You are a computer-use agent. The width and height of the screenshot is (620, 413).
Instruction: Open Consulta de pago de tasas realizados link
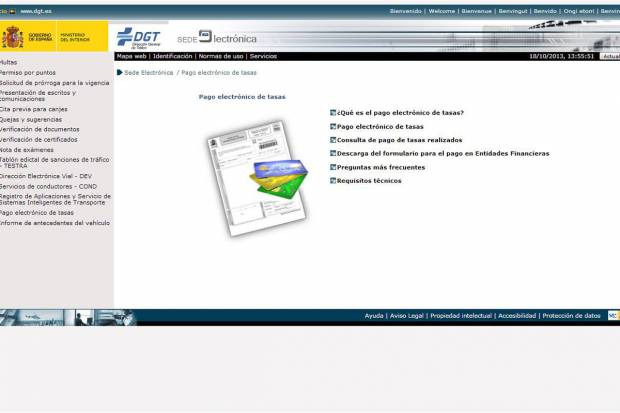point(399,140)
